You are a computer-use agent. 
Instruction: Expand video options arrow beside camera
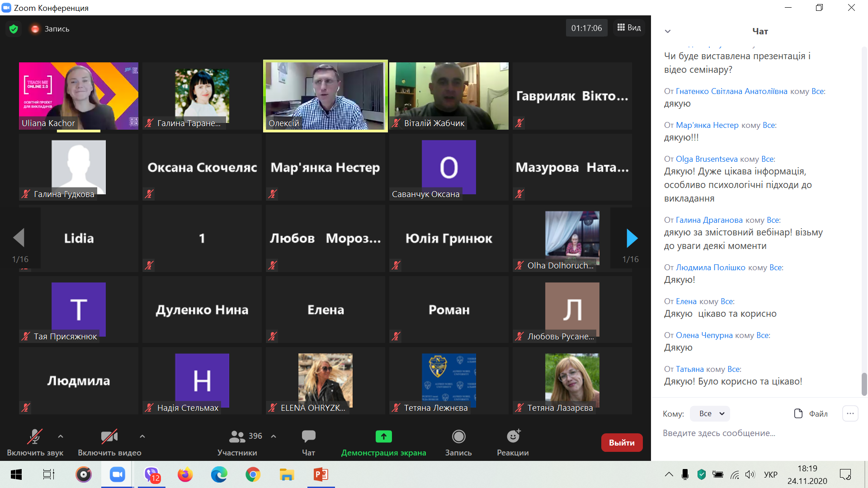[142, 436]
